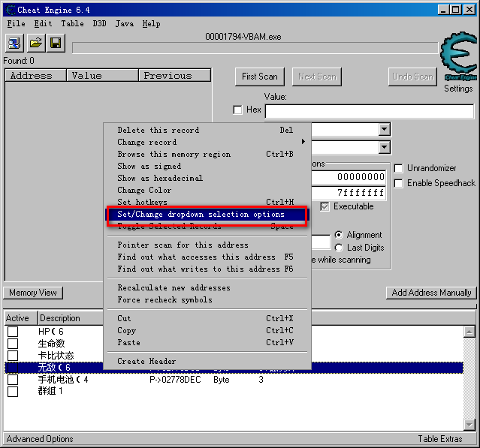Viewport: 480px width, 448px height.
Task: Tick the Active box for HP row
Action: click(x=13, y=332)
